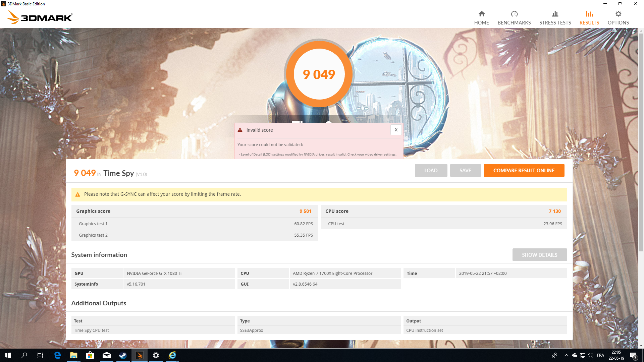The image size is (644, 362).
Task: Open File Explorer from taskbar
Action: [x=73, y=355]
